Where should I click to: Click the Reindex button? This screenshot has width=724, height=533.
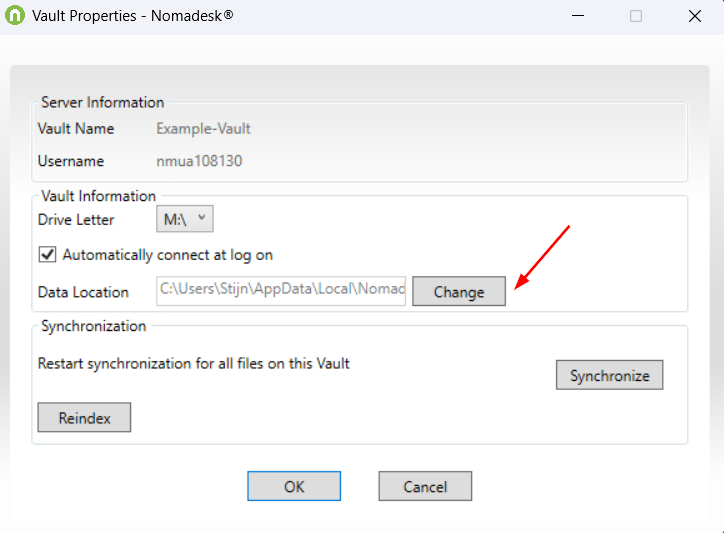(x=84, y=418)
